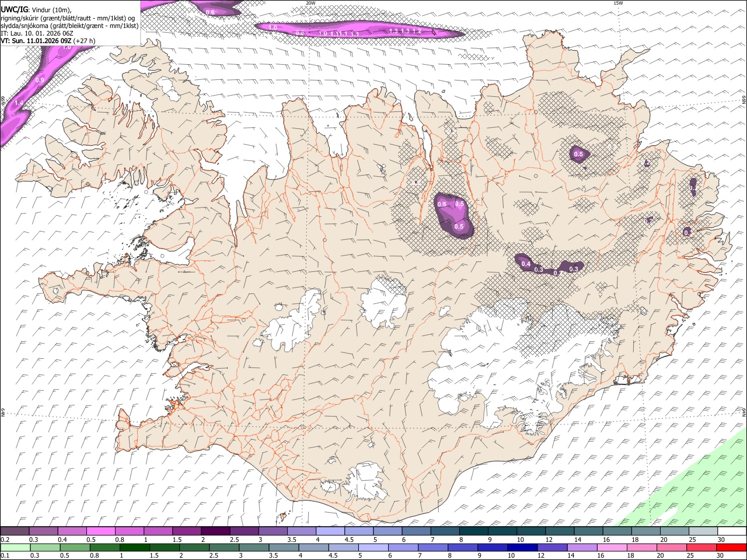This screenshot has width=747, height=560.
Task: Click the palest green 0.1 mm rain legend swatch
Action: click(x=15, y=547)
